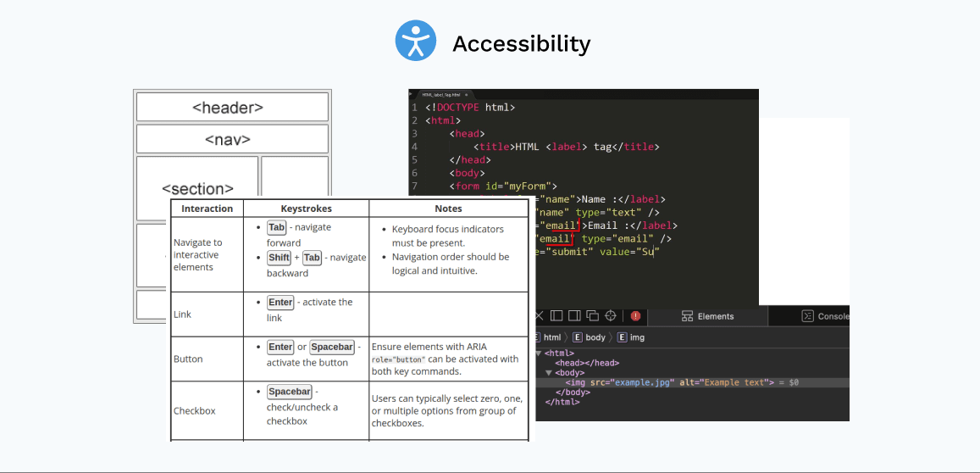Viewport: 980px width, 473px height.
Task: Detach DevTools into a separate window
Action: click(x=593, y=316)
